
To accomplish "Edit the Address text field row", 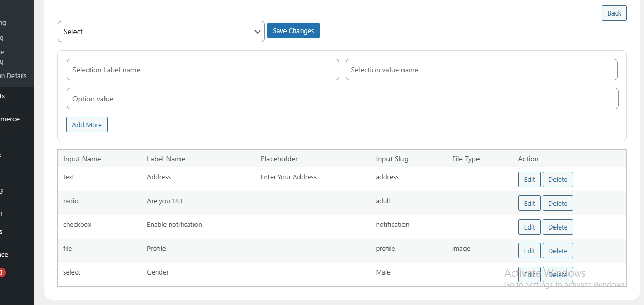I will [529, 179].
